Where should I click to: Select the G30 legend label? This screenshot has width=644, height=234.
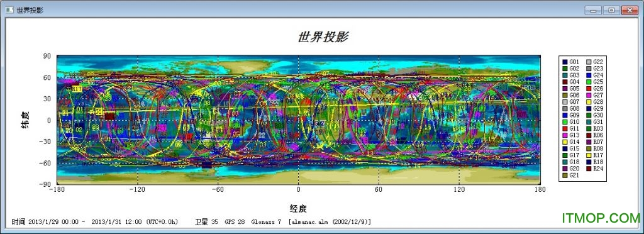pyautogui.click(x=599, y=115)
